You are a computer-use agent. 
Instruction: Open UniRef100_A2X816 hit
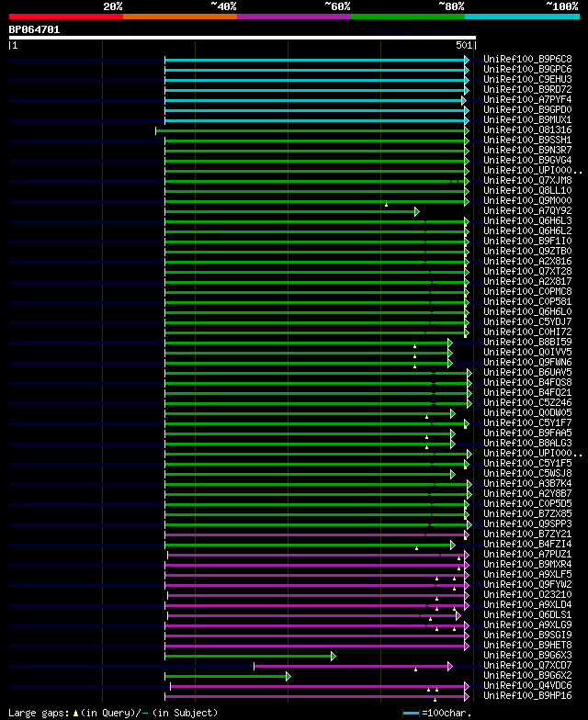[527, 261]
